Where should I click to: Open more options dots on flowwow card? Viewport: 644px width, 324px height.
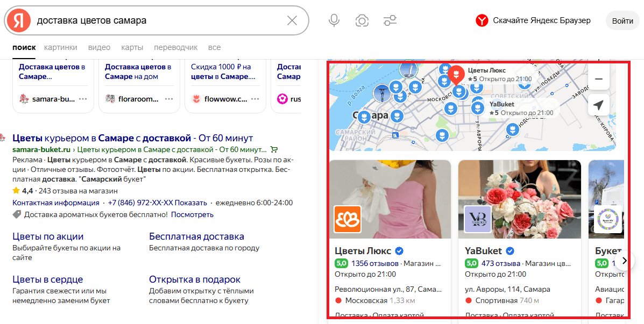[255, 99]
